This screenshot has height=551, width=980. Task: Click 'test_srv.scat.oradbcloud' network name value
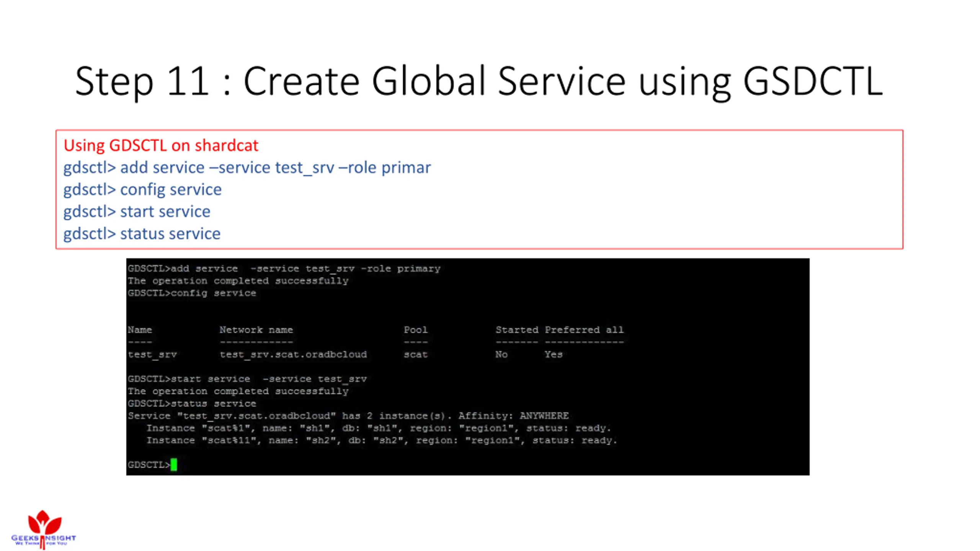293,355
